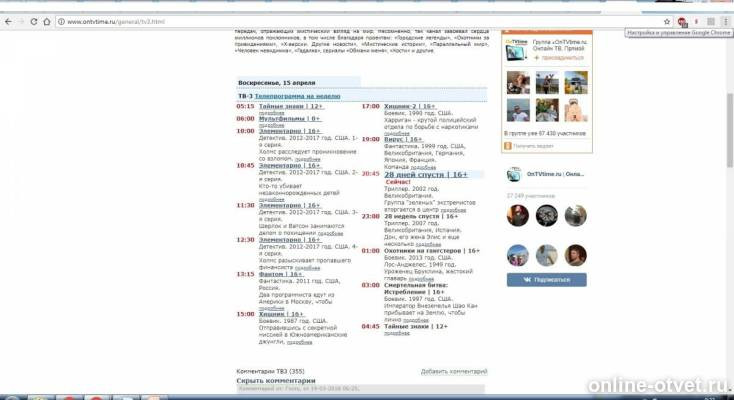View site information icon beside the URL
The height and width of the screenshot is (400, 734).
(61, 22)
